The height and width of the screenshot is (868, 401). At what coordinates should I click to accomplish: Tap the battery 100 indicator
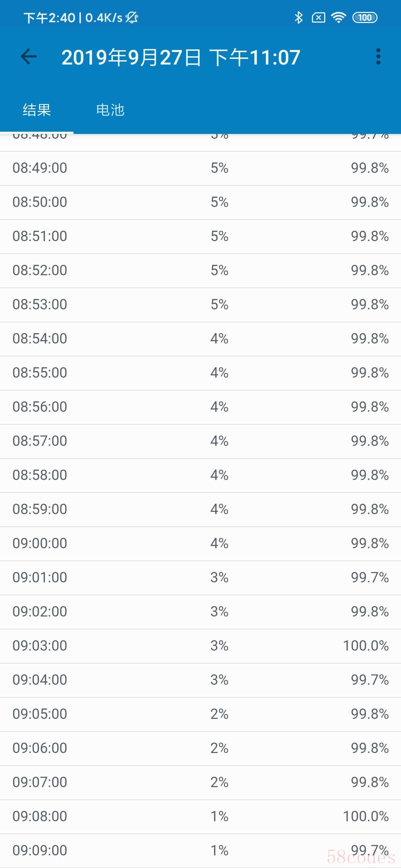tap(365, 17)
